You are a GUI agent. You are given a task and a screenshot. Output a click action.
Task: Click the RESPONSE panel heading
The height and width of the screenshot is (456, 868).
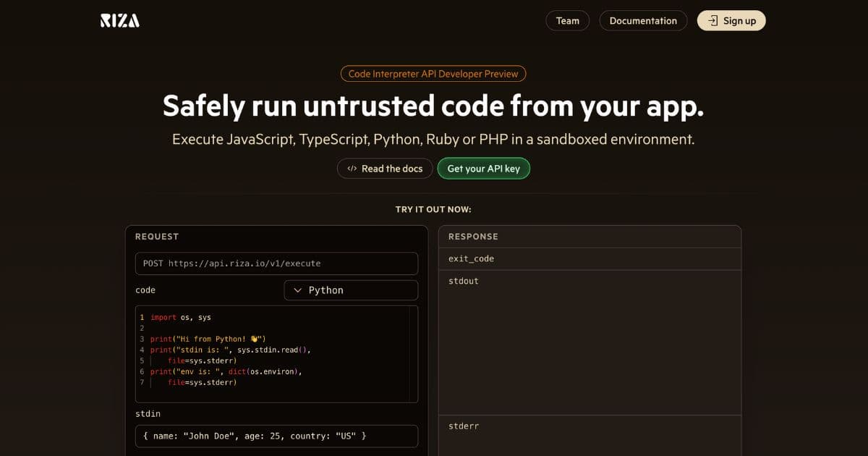tap(473, 237)
